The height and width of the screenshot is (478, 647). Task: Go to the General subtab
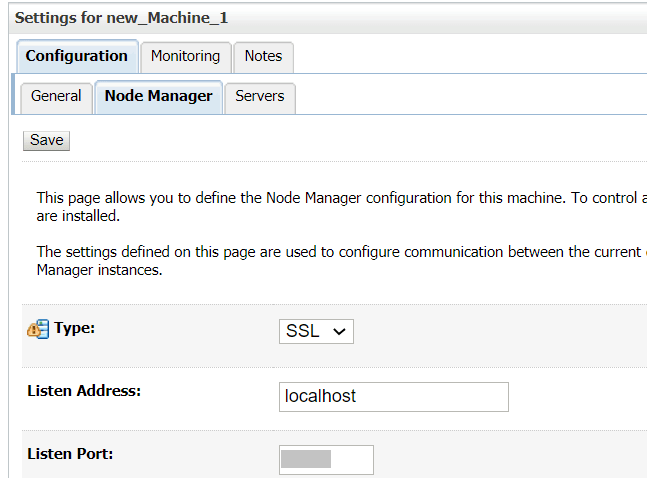(x=56, y=96)
